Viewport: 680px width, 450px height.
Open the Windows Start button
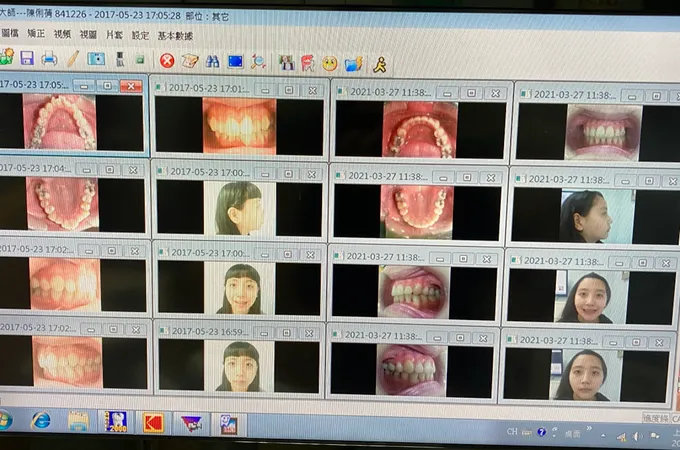click(4, 420)
